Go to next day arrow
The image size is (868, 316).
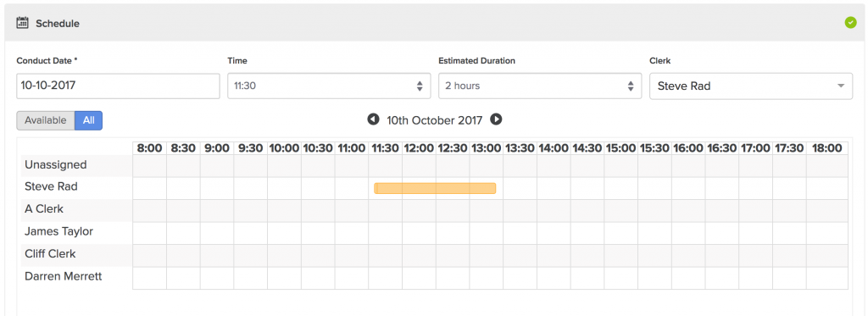pyautogui.click(x=496, y=119)
